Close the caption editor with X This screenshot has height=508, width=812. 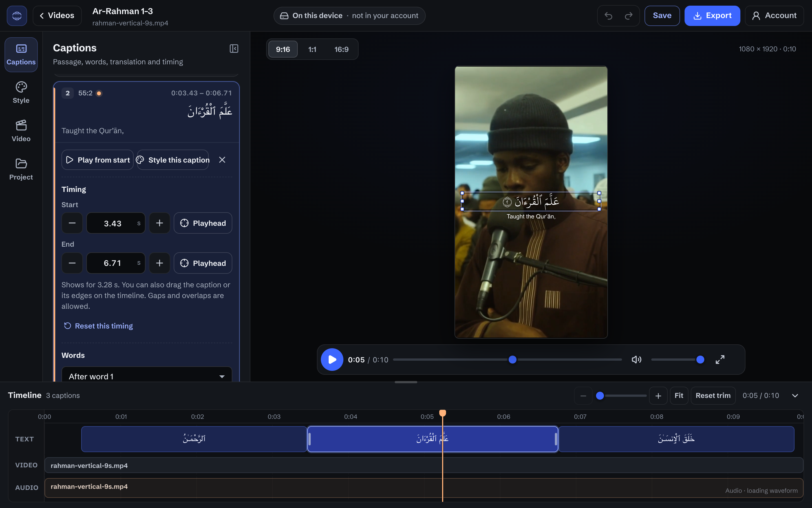tap(222, 159)
